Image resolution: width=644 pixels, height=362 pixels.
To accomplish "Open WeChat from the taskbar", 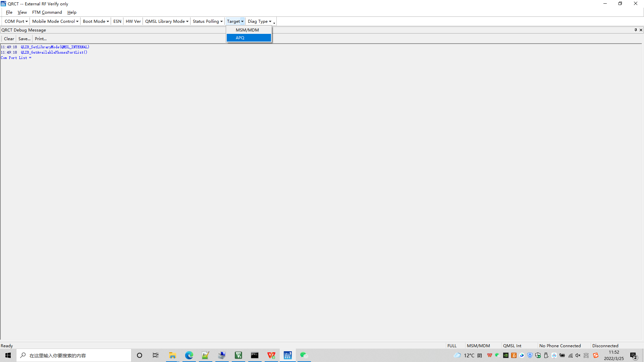I will coord(304,355).
